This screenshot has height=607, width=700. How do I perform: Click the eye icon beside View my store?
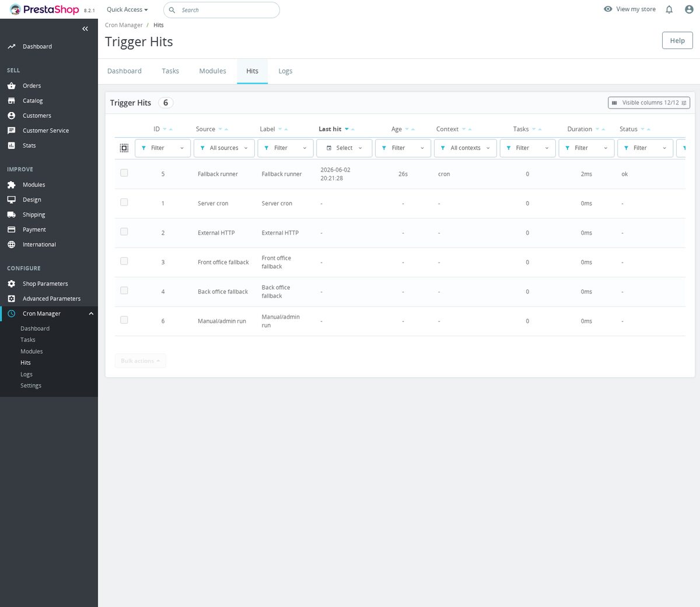[x=608, y=9]
